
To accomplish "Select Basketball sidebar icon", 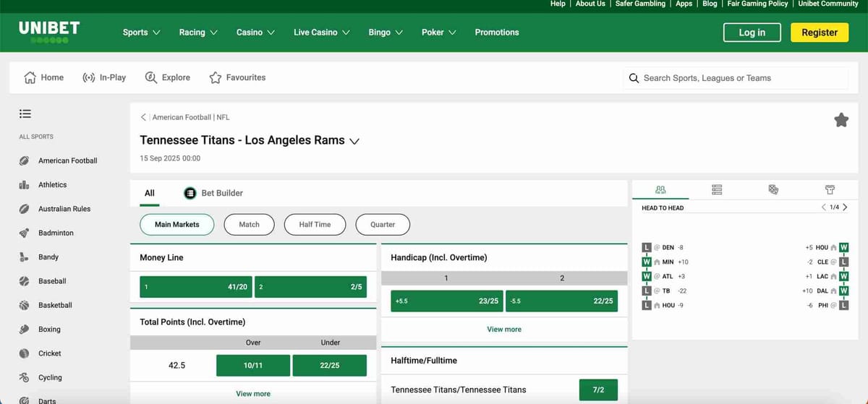I will 25,305.
